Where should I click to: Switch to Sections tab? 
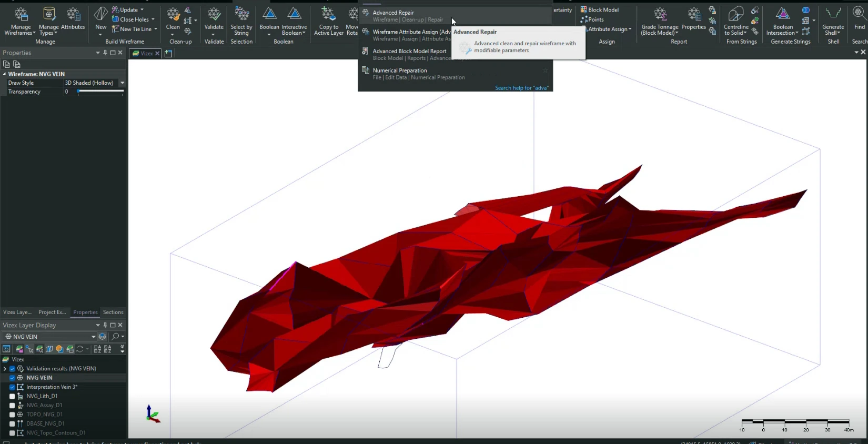[x=113, y=312]
